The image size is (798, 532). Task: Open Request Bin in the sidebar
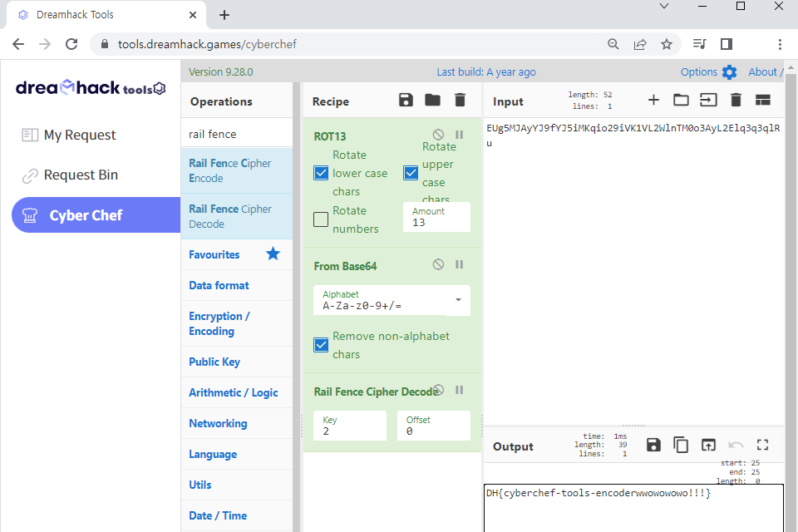pos(70,175)
